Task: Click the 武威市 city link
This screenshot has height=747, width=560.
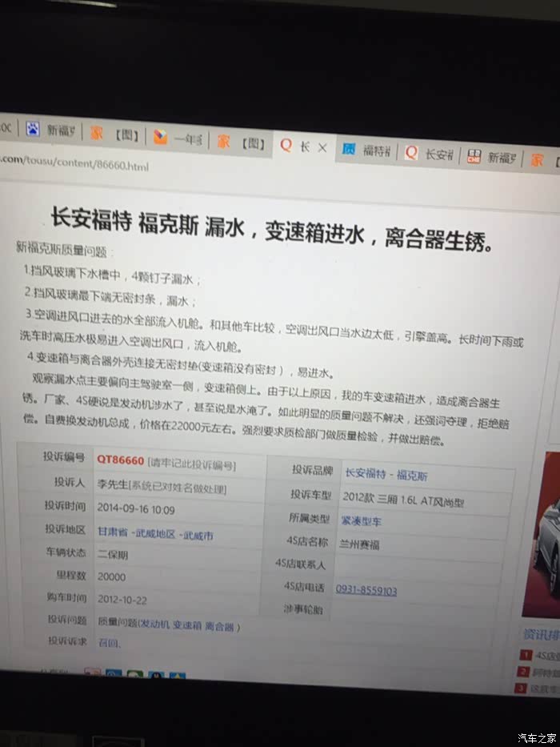Action: tap(198, 535)
